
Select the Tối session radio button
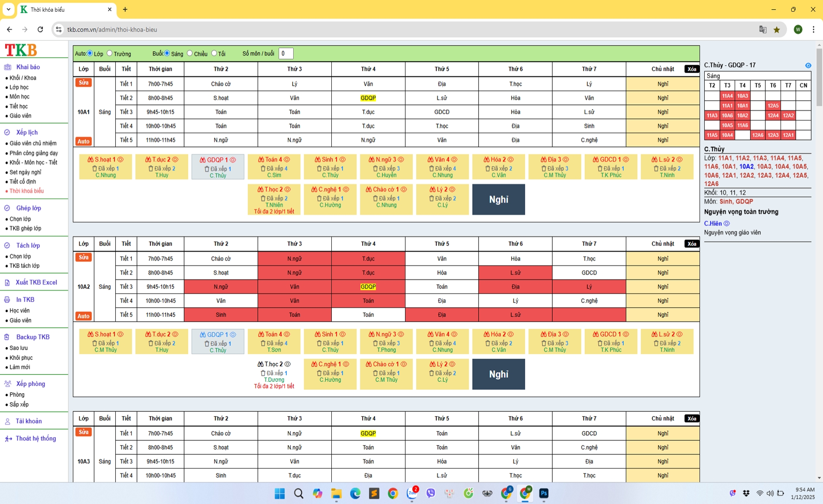click(x=214, y=53)
